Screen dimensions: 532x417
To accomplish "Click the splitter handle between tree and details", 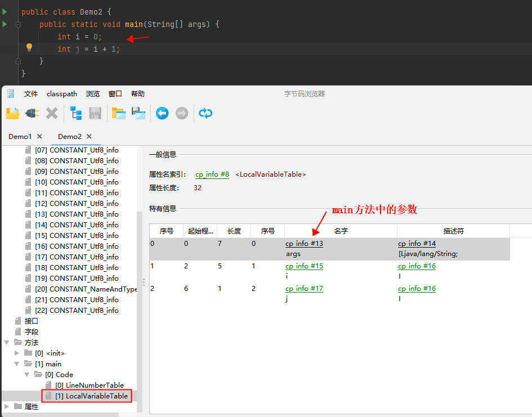I will (x=144, y=282).
